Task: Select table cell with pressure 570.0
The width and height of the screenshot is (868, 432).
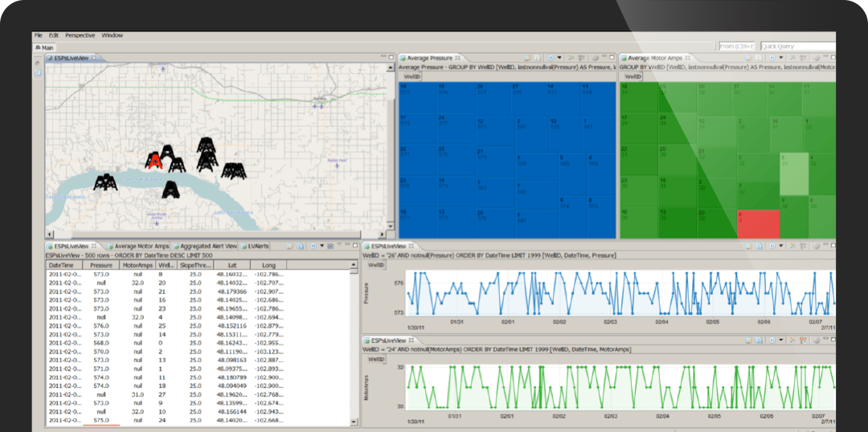Action: [101, 351]
